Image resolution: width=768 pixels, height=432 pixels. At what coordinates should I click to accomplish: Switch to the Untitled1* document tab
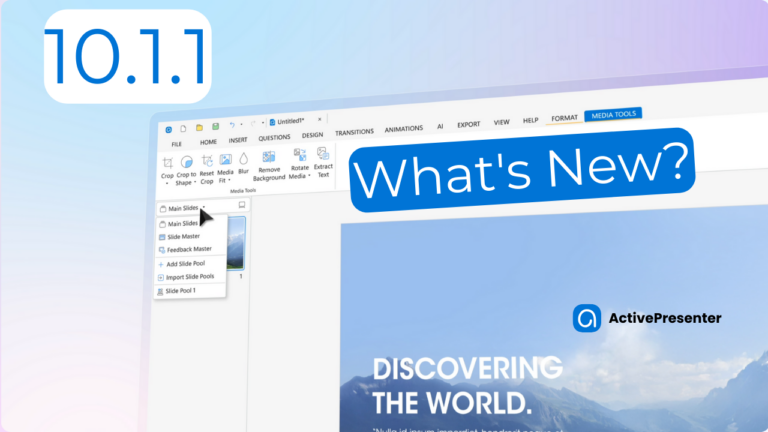(x=288, y=121)
